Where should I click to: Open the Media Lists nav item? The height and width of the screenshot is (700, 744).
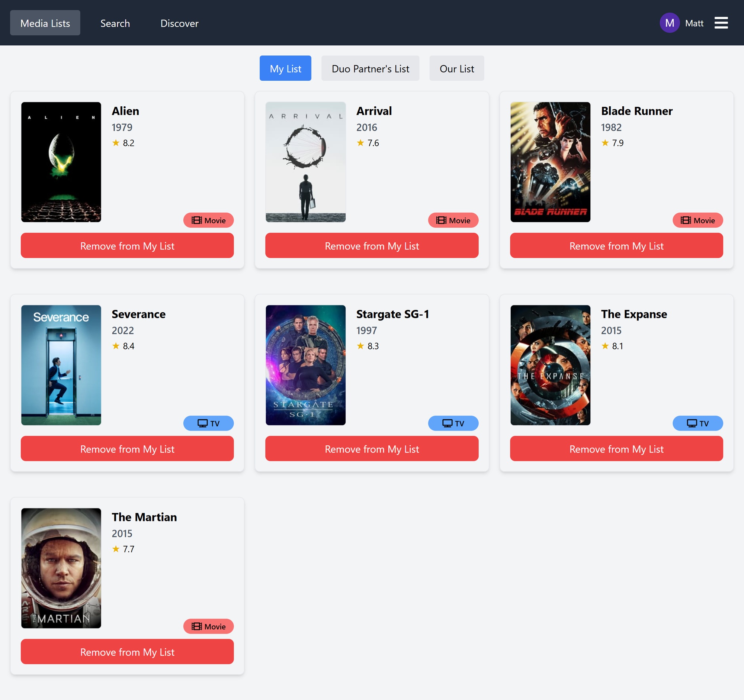tap(45, 23)
